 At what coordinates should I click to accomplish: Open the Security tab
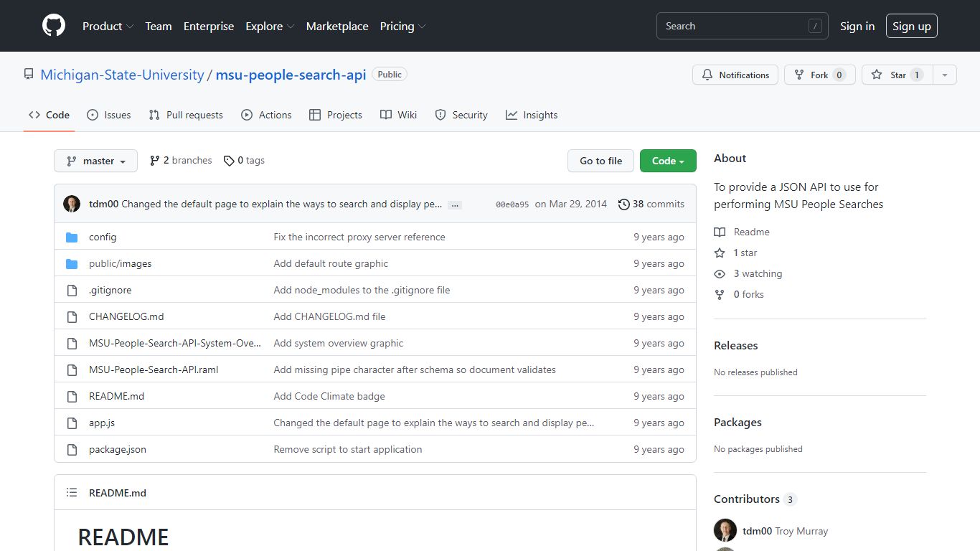461,115
